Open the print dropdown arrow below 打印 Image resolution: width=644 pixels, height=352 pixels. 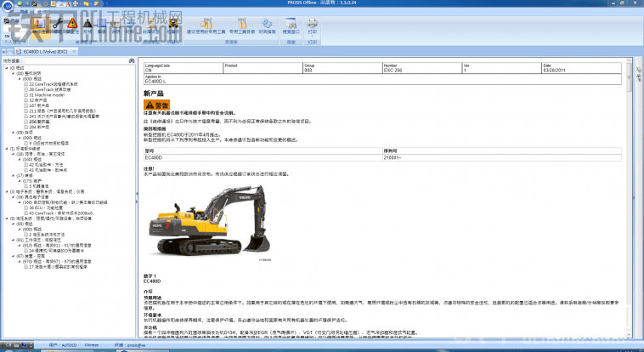point(312,36)
